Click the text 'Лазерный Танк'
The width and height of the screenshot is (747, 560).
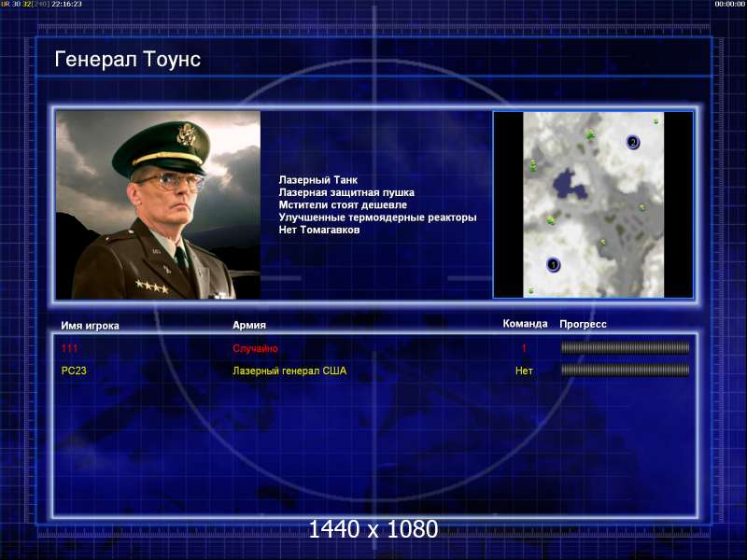[317, 180]
